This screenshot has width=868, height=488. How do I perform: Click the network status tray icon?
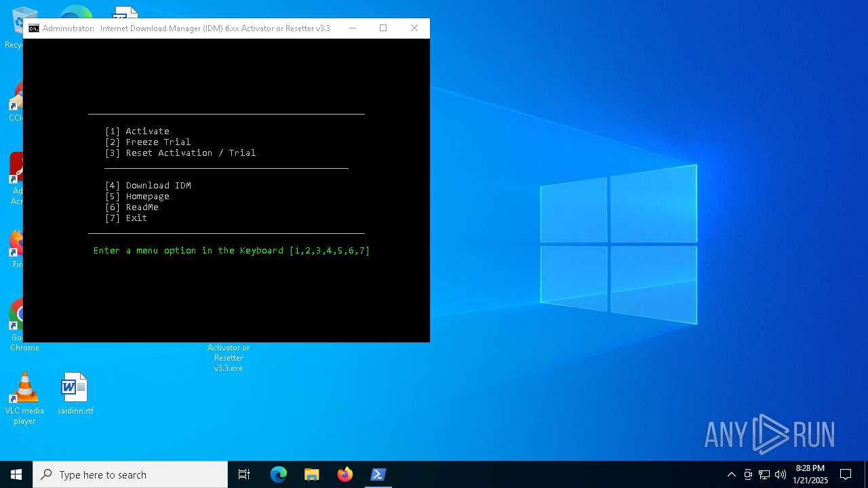[x=764, y=474]
